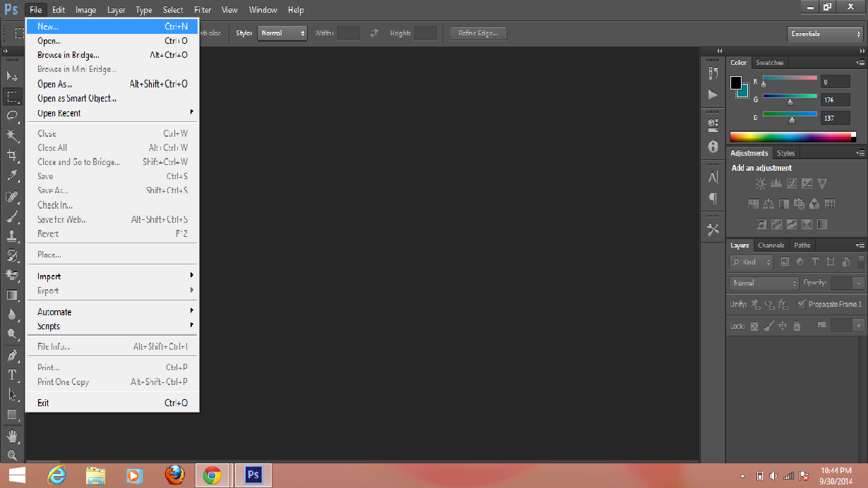The height and width of the screenshot is (488, 868).
Task: Select the Brush tool
Action: pyautogui.click(x=12, y=216)
